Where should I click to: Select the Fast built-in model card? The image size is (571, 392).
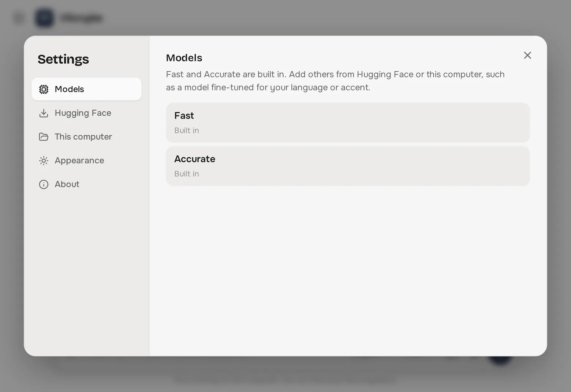[348, 122]
